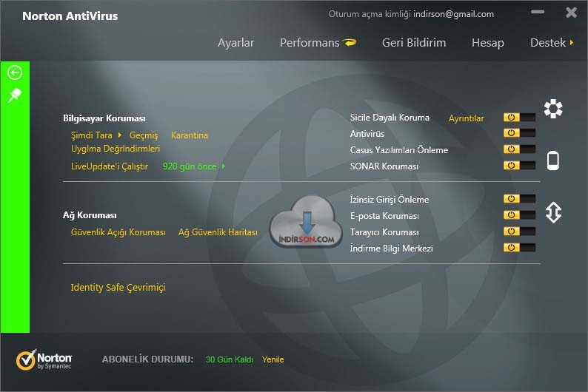The height and width of the screenshot is (392, 588).
Task: Click the 30 Gün Kaldı status text
Action: (229, 359)
